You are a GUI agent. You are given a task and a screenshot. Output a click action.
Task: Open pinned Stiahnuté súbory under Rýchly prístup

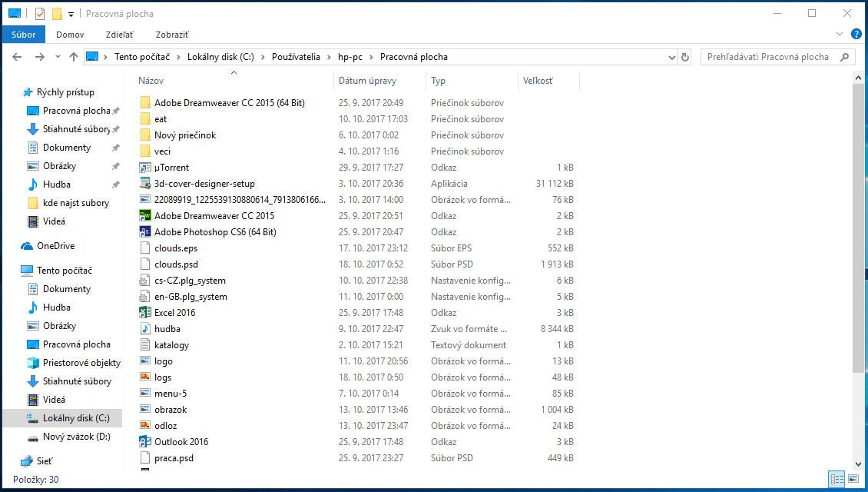(76, 129)
